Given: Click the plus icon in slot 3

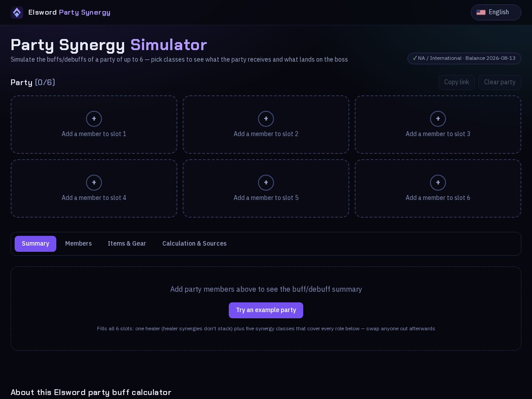Looking at the screenshot, I should click(x=438, y=119).
